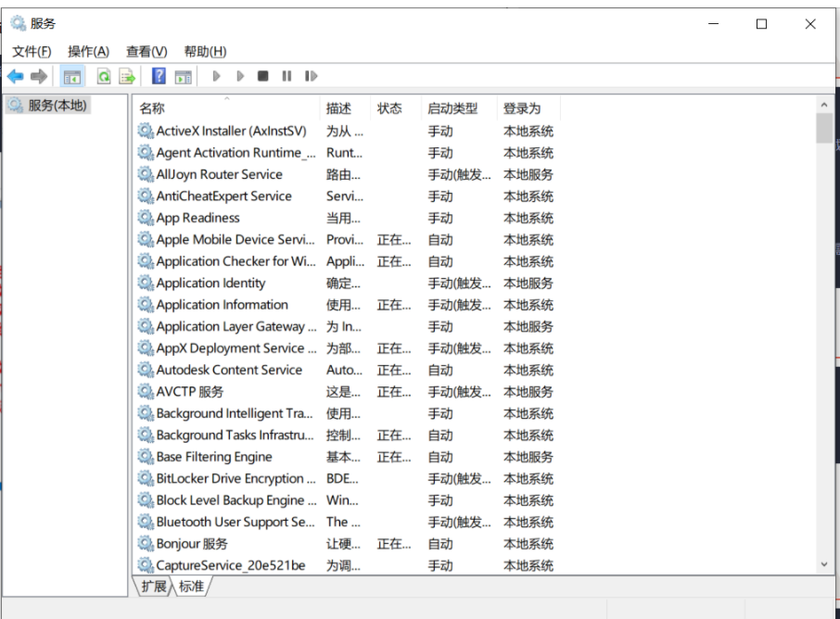Click the Start service play icon
The height and width of the screenshot is (619, 840).
216,76
